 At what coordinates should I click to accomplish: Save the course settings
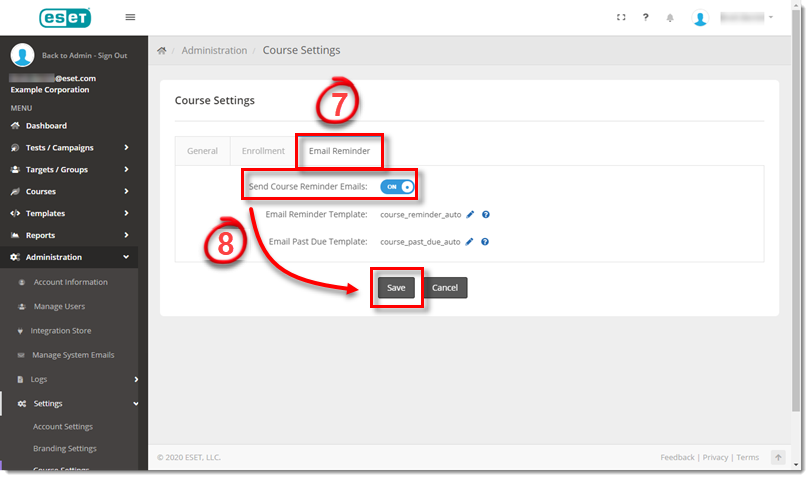(396, 288)
